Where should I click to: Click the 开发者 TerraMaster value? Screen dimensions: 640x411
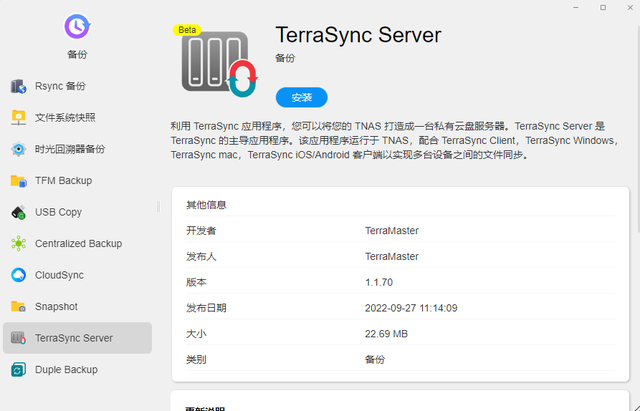point(392,231)
